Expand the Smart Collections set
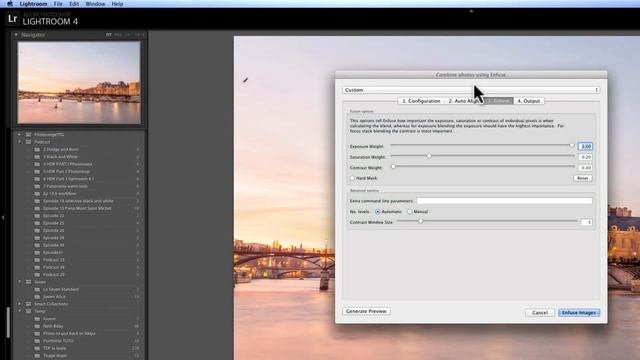 [19, 304]
